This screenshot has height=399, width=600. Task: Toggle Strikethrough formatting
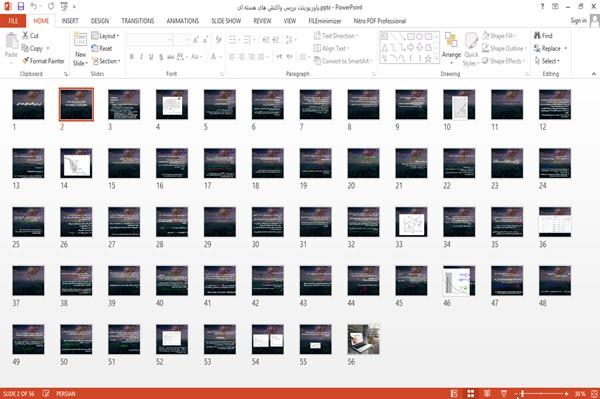coord(171,57)
